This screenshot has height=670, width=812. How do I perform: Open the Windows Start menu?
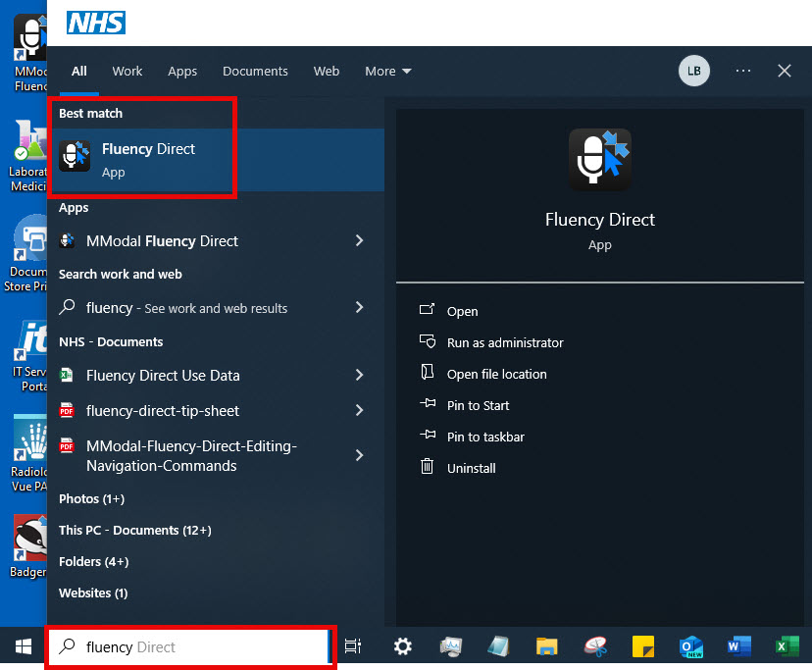point(24,646)
